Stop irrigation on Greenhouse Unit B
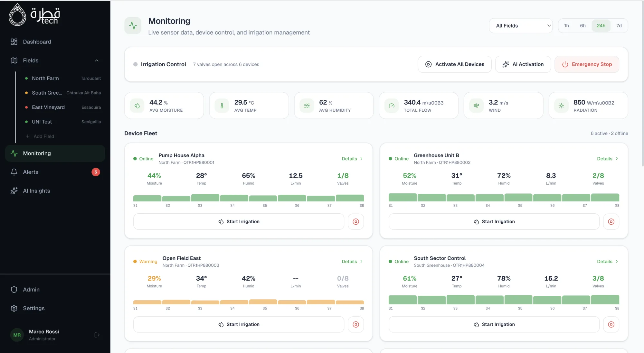 pyautogui.click(x=611, y=221)
